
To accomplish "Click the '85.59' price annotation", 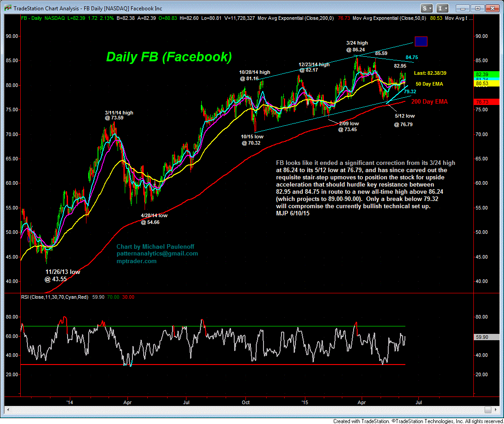I will (x=381, y=53).
